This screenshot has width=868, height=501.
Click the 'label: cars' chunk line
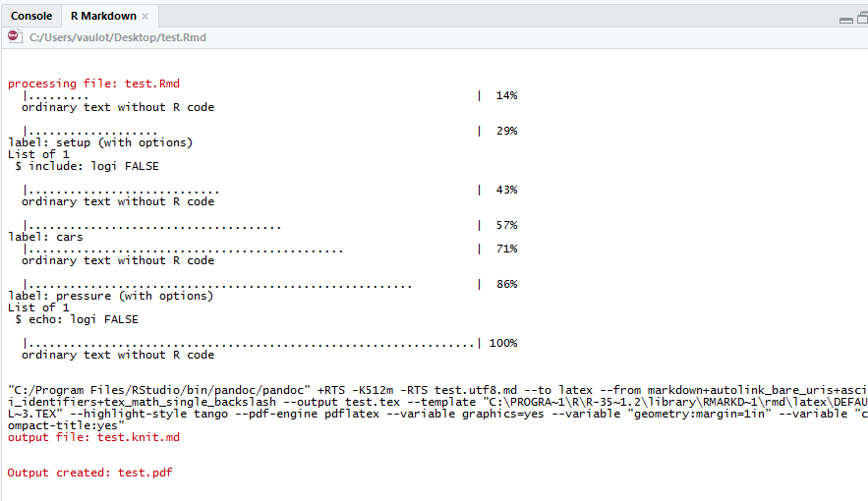pyautogui.click(x=45, y=237)
